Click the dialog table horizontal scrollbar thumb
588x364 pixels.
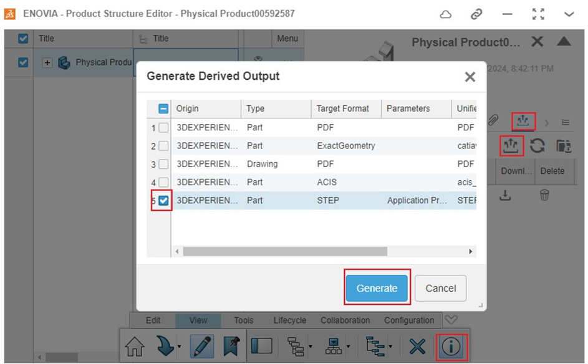click(285, 251)
